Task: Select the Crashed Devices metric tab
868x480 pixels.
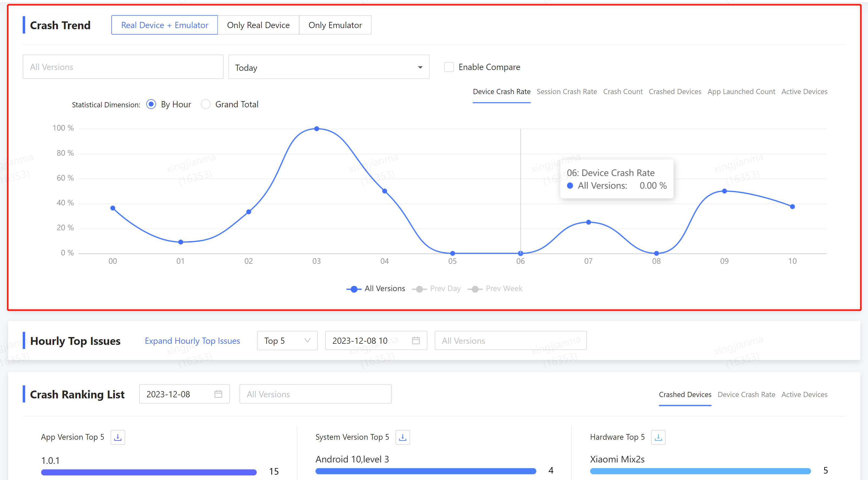Action: point(674,91)
